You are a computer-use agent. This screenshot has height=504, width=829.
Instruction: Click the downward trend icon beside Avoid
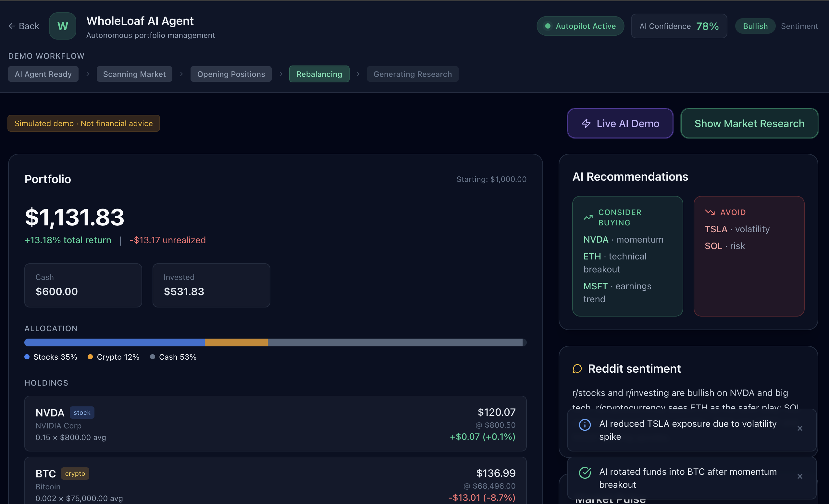710,212
